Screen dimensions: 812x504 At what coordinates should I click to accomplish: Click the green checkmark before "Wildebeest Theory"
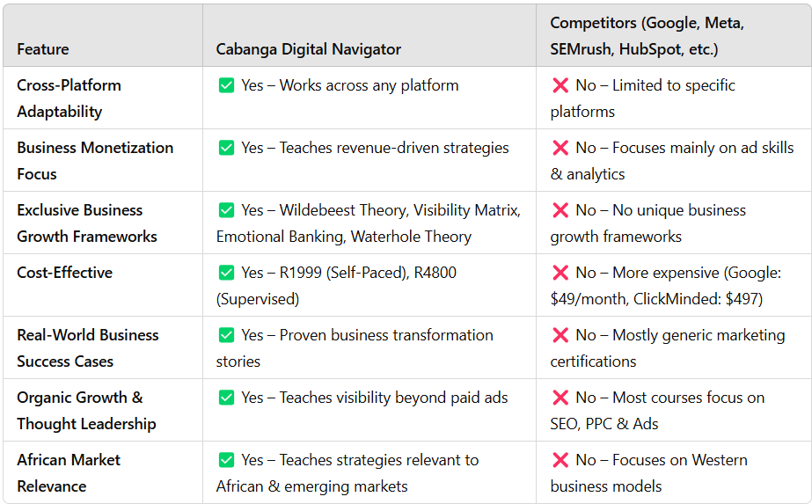[x=226, y=210]
